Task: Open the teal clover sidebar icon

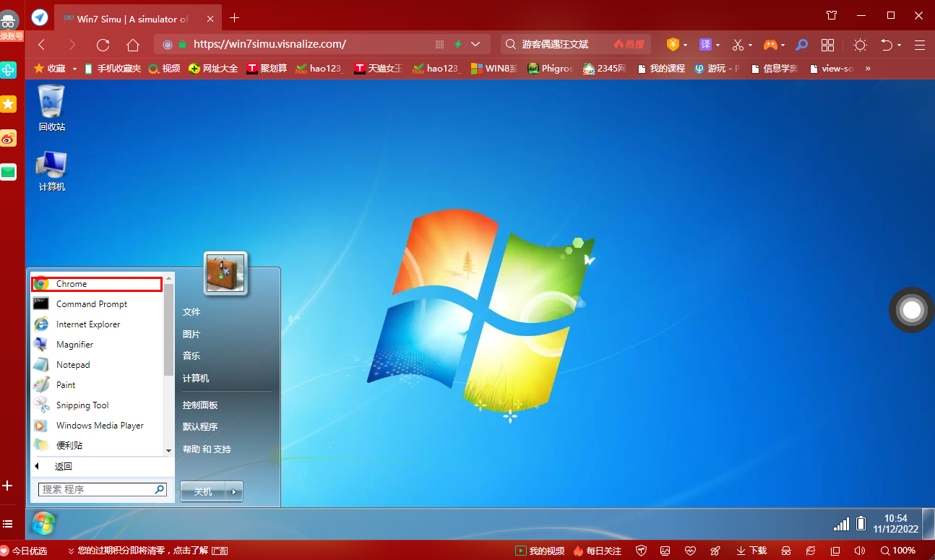Action: 8,70
